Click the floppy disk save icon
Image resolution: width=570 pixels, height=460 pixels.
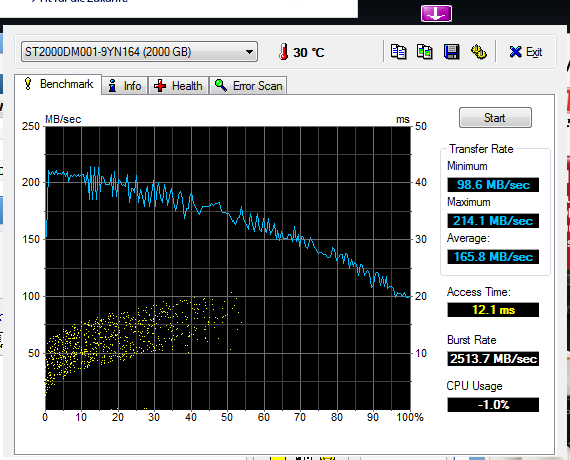tap(451, 52)
